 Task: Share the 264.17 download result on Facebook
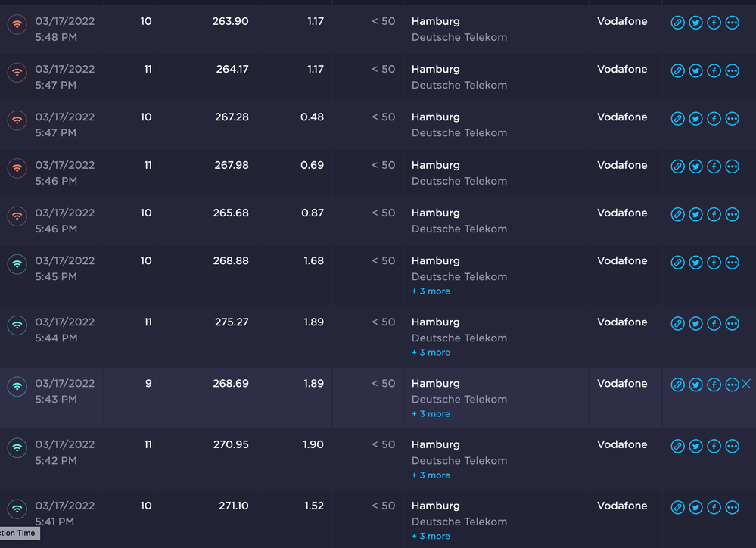point(714,70)
